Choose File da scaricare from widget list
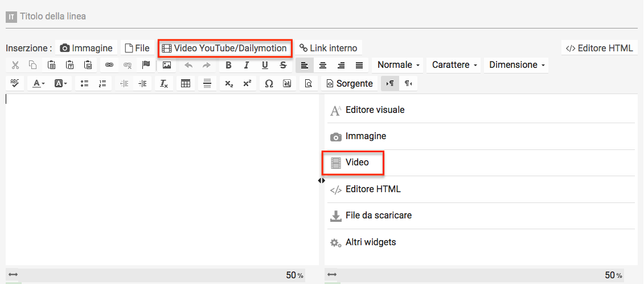 pyautogui.click(x=378, y=216)
